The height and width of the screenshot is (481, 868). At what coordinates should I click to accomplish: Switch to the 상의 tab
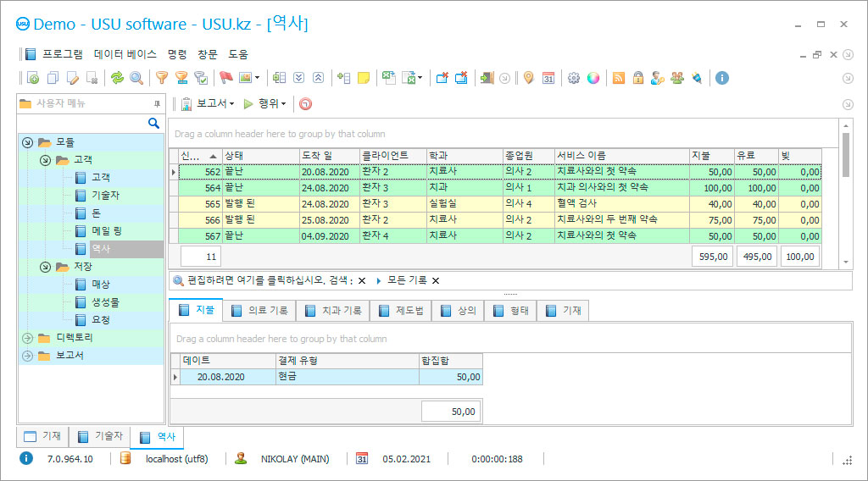[458, 311]
